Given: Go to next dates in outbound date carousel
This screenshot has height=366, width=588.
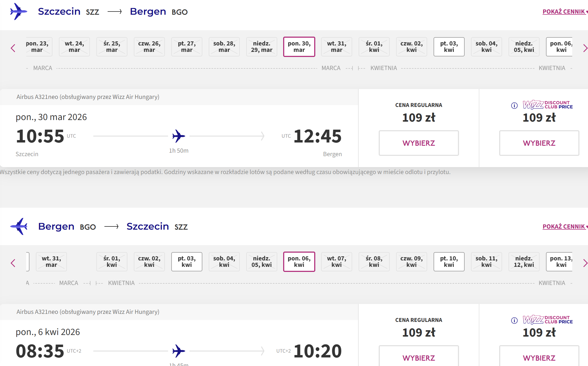Looking at the screenshot, I should (x=585, y=48).
